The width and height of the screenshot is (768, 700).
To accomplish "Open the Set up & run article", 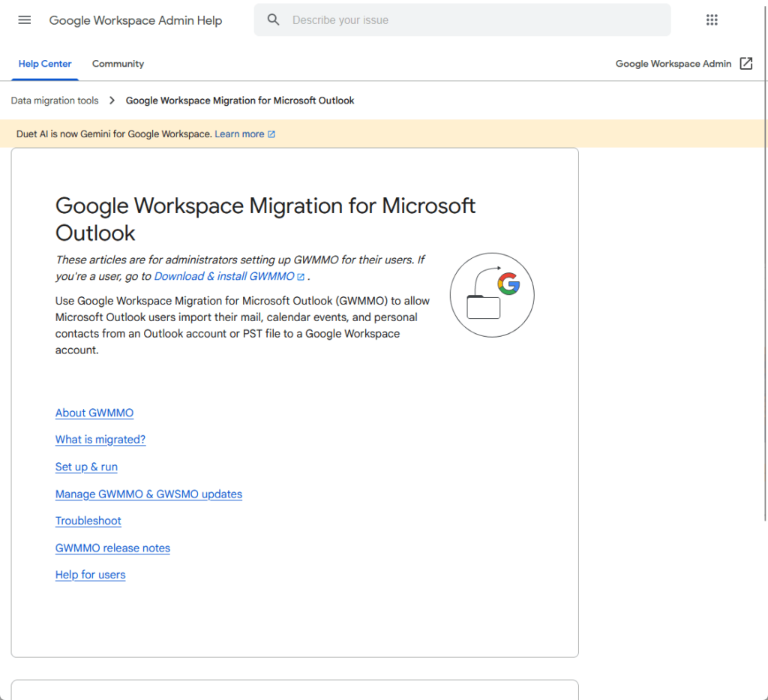I will [86, 467].
